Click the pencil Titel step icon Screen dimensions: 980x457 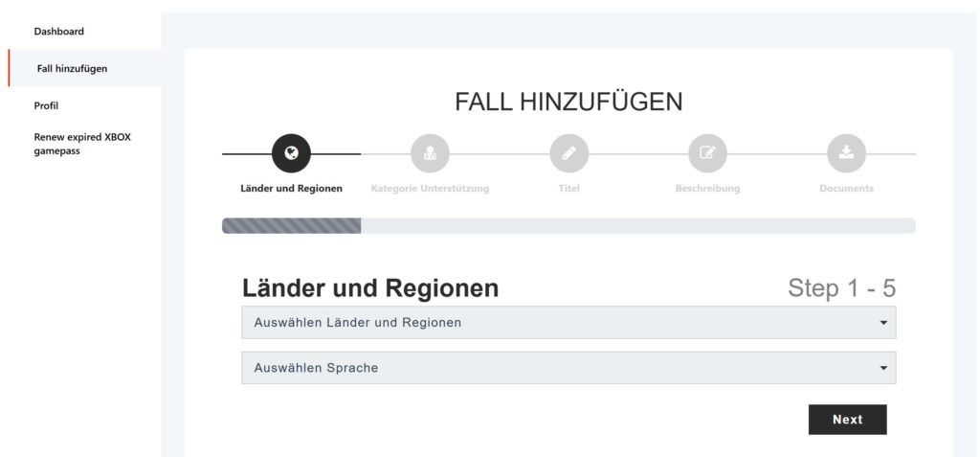click(x=568, y=153)
